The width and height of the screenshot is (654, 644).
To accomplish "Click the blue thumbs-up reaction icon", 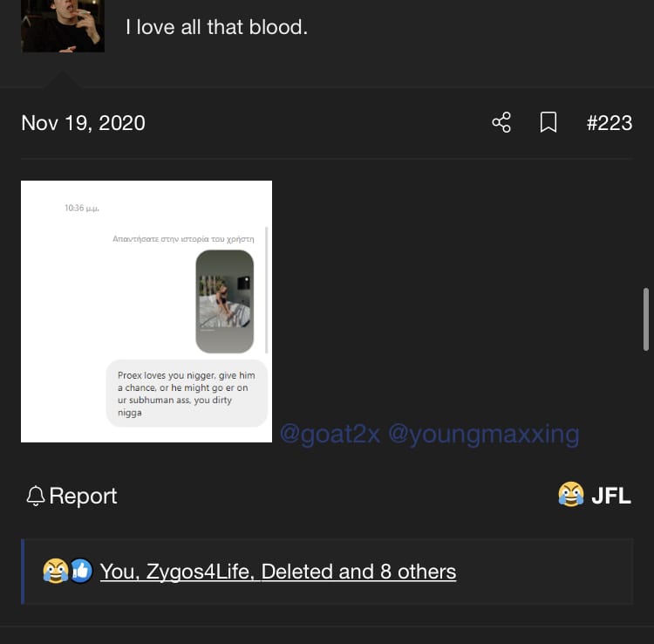I will [x=81, y=571].
